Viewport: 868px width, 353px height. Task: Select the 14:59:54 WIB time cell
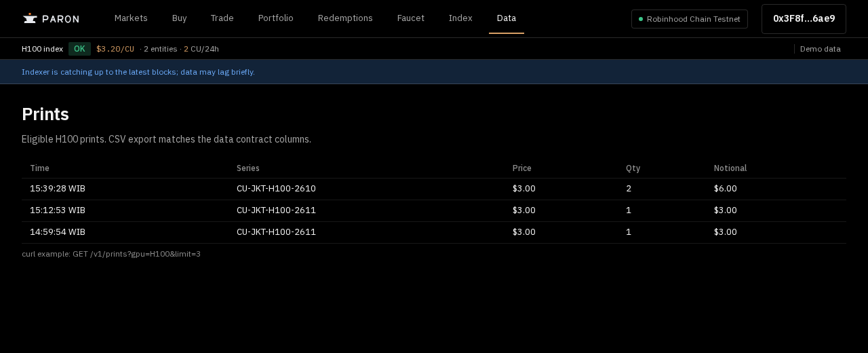pos(58,232)
